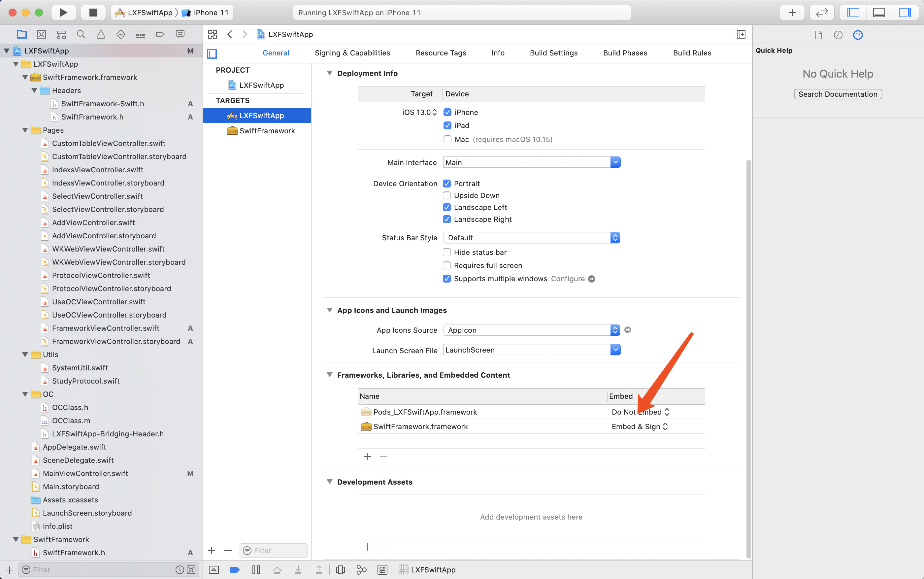
Task: Open the Issue navigator warning icon
Action: click(x=101, y=34)
